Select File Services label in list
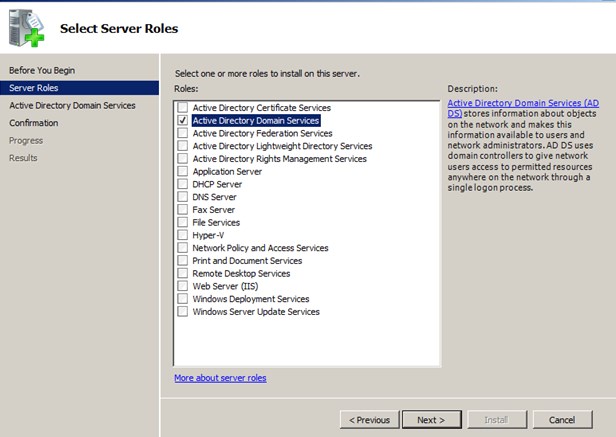 (x=216, y=222)
